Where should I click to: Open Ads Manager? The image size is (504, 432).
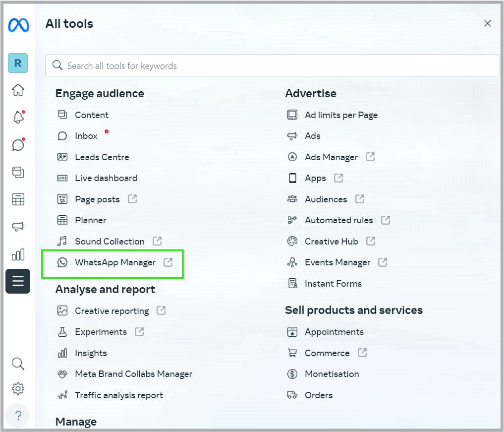click(331, 157)
